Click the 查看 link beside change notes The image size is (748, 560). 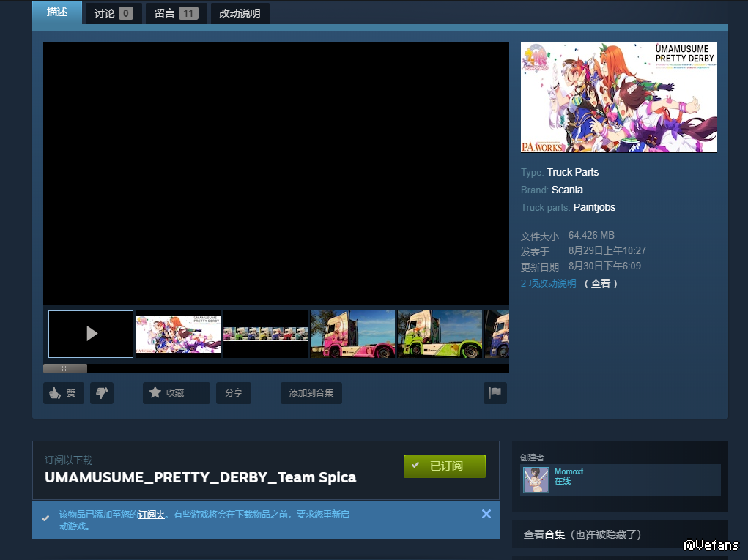(x=601, y=283)
